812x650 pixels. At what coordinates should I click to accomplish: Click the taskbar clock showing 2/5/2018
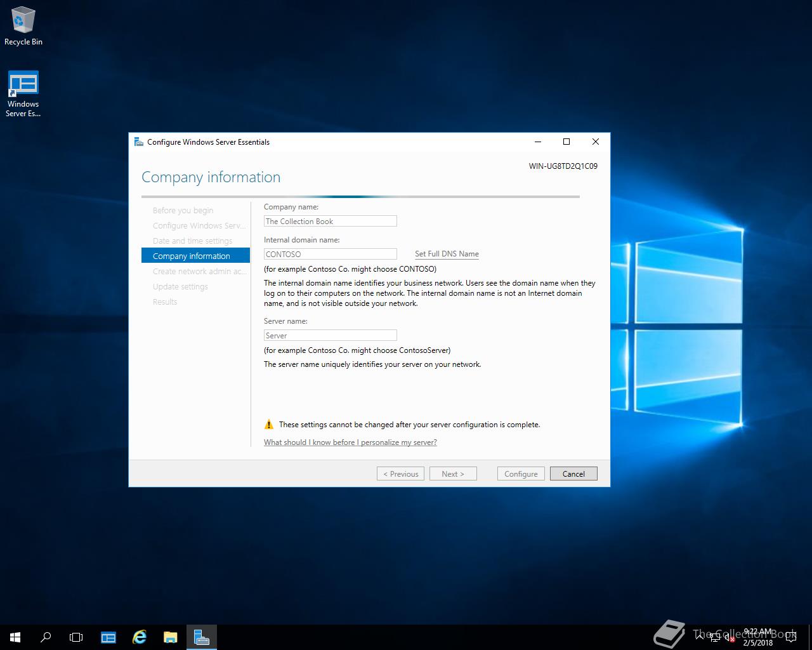click(758, 637)
